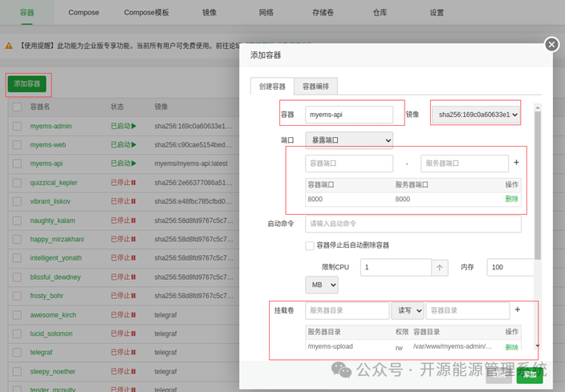Check the happy_mirzakhani row checkbox
This screenshot has width=565, height=392.
point(17,239)
